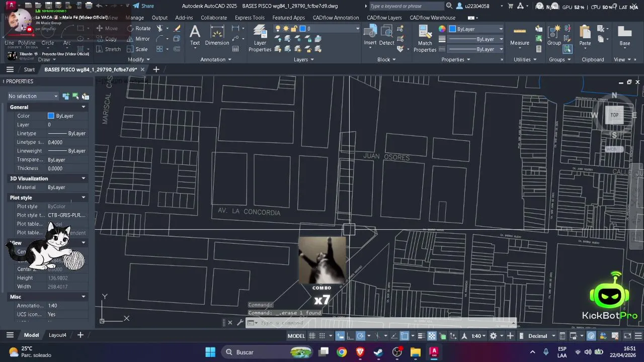
Task: Switch to the Start tab
Action: coord(29,69)
